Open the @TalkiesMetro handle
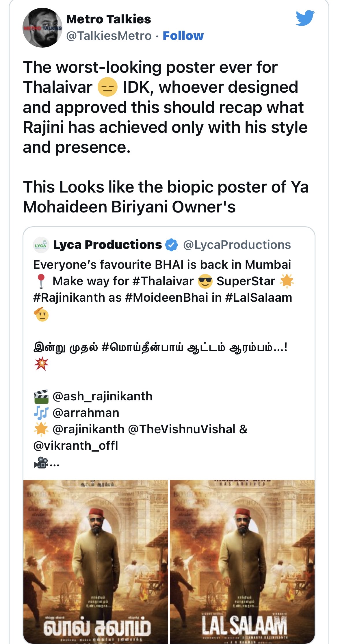 (x=109, y=36)
